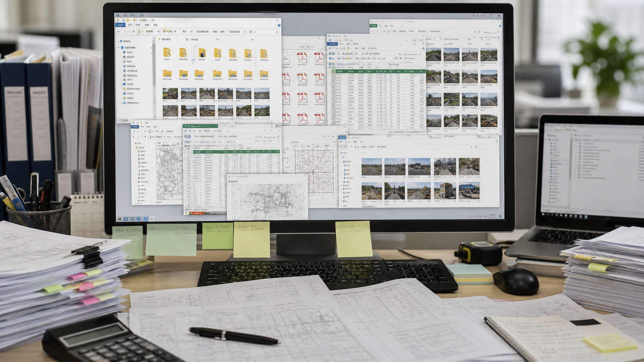Select the dark highlighted folder in top-left explorer
644x362 pixels.
tap(201, 54)
